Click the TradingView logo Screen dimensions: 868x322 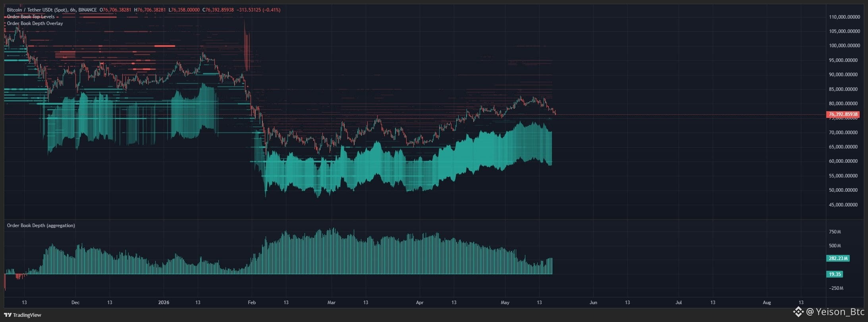22,315
